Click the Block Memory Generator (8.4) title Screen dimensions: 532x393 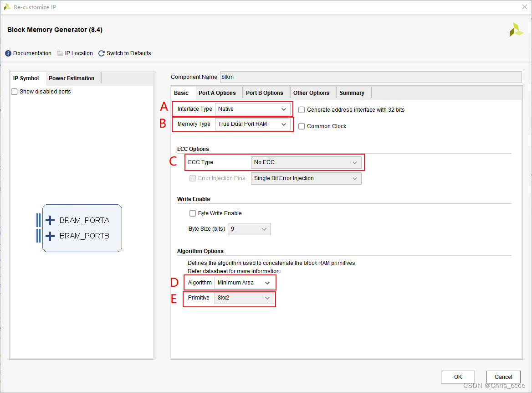pos(55,30)
